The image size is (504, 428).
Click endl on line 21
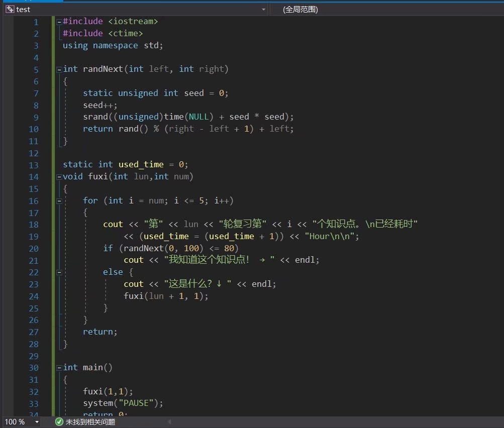(306, 260)
